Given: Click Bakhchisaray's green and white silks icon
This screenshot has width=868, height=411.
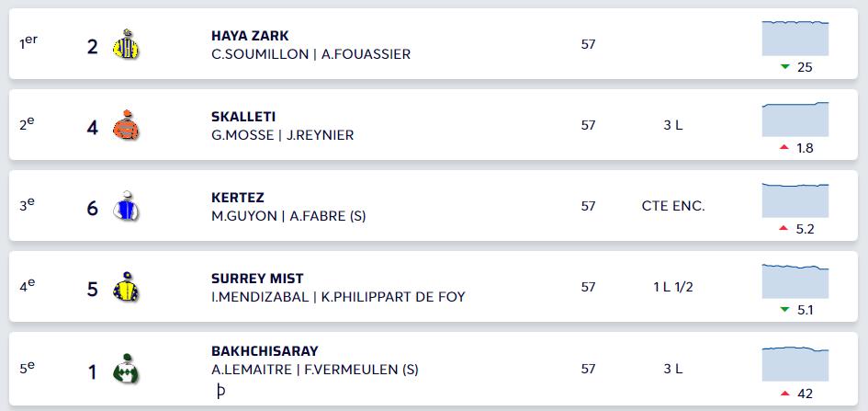Looking at the screenshot, I should (126, 369).
